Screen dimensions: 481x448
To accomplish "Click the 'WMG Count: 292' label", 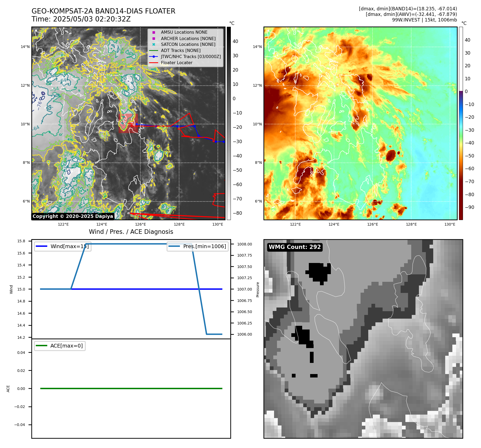I will point(295,247).
